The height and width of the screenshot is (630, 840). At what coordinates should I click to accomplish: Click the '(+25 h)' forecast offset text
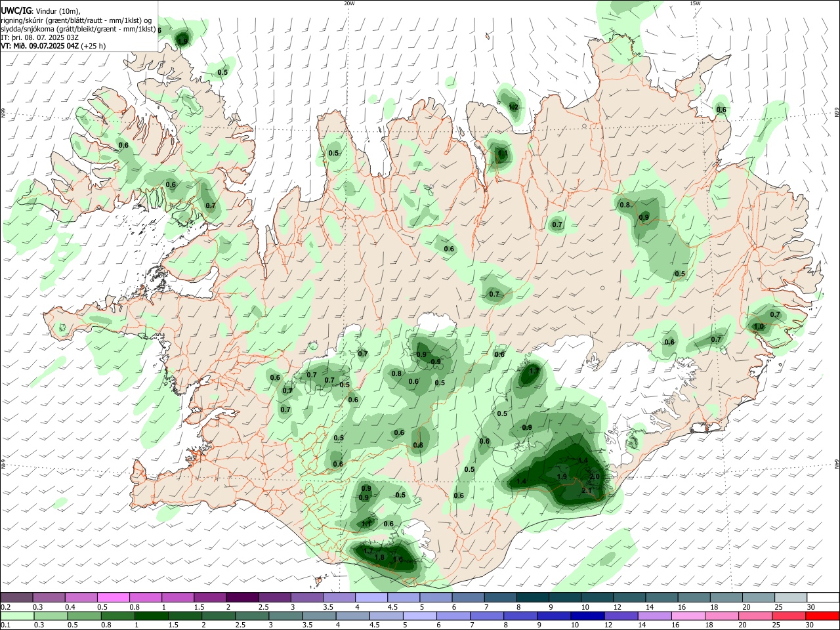94,46
